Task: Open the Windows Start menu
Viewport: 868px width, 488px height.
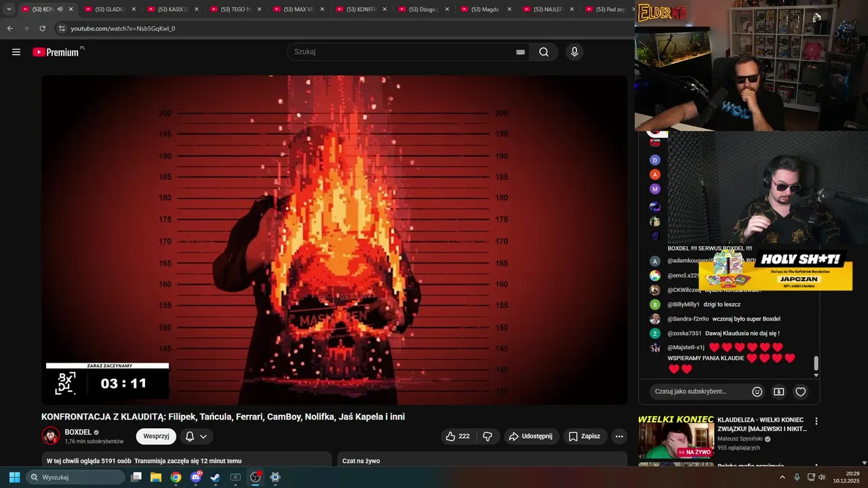Action: point(14,477)
